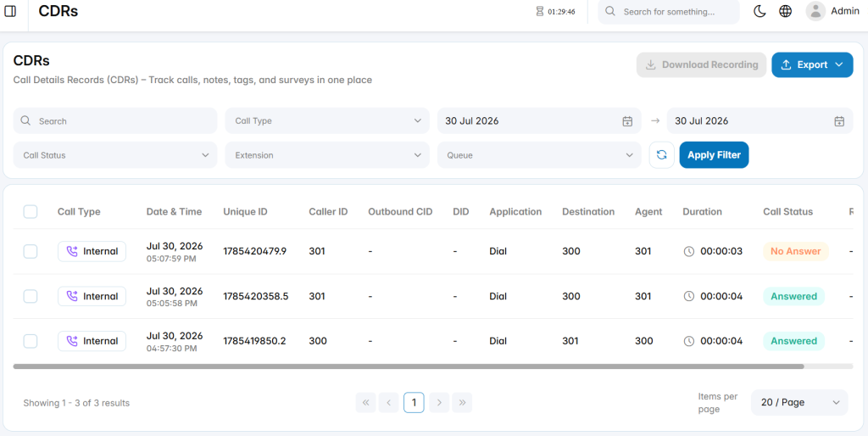
Task: Click the upload icon on Export button
Action: coord(786,64)
